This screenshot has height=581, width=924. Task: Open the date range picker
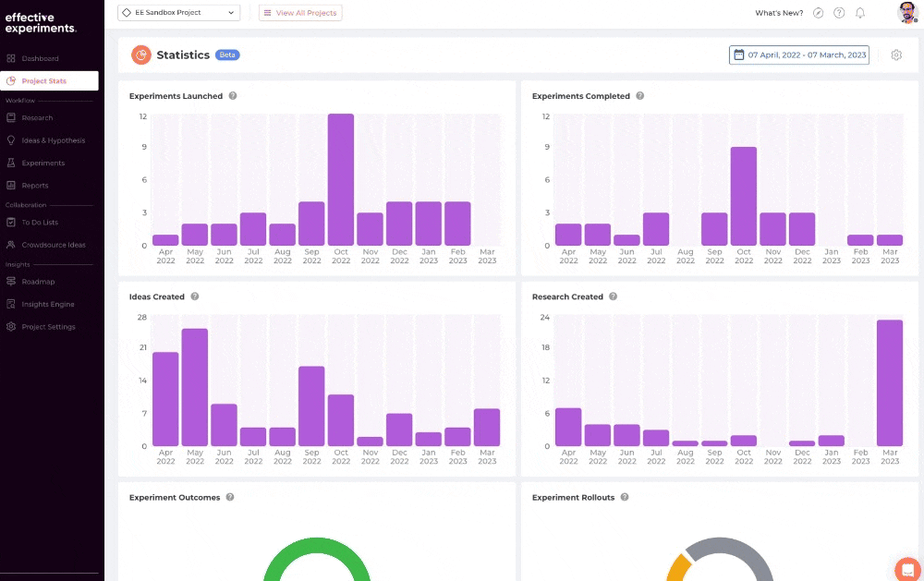799,54
